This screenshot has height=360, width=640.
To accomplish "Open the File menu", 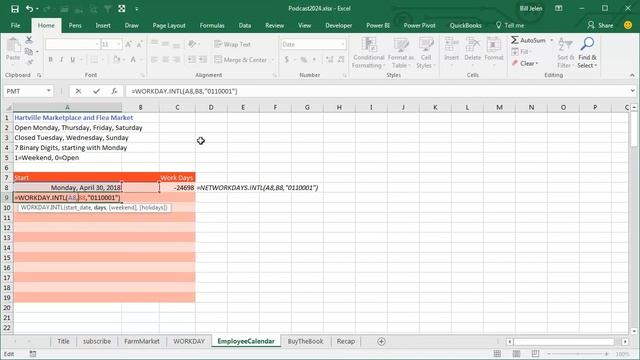I will click(x=16, y=25).
